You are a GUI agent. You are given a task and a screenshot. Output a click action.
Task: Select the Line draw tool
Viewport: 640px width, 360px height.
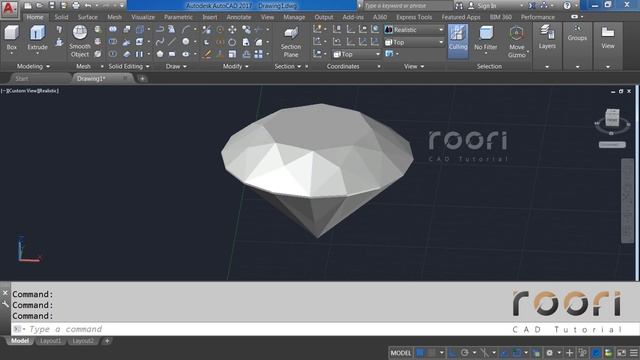coord(172,42)
